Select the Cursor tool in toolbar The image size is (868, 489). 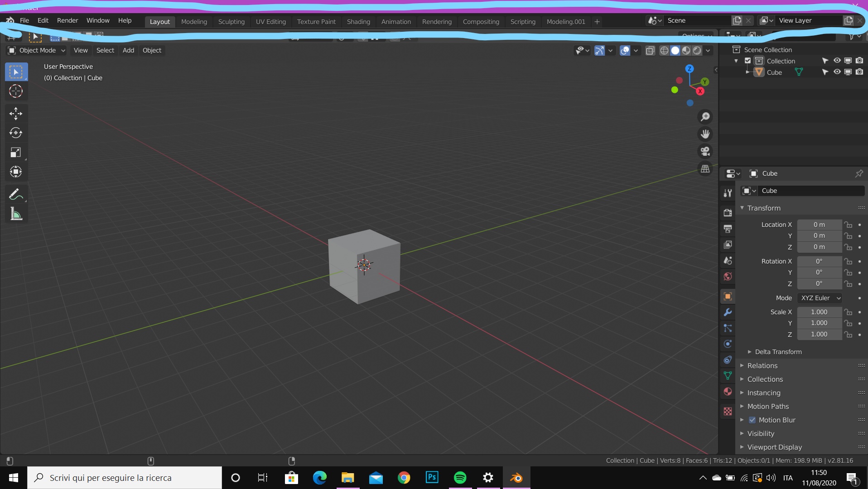(x=16, y=91)
